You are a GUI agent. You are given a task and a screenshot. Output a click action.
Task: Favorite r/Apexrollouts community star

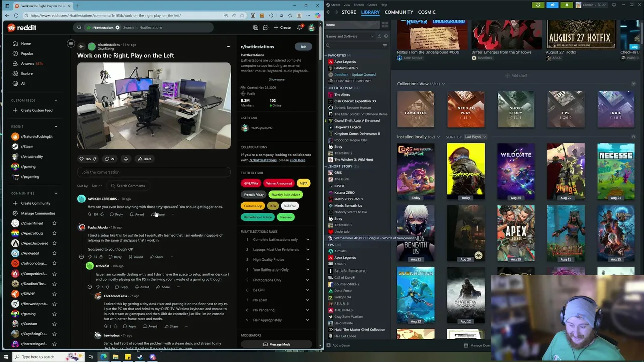[x=54, y=233]
